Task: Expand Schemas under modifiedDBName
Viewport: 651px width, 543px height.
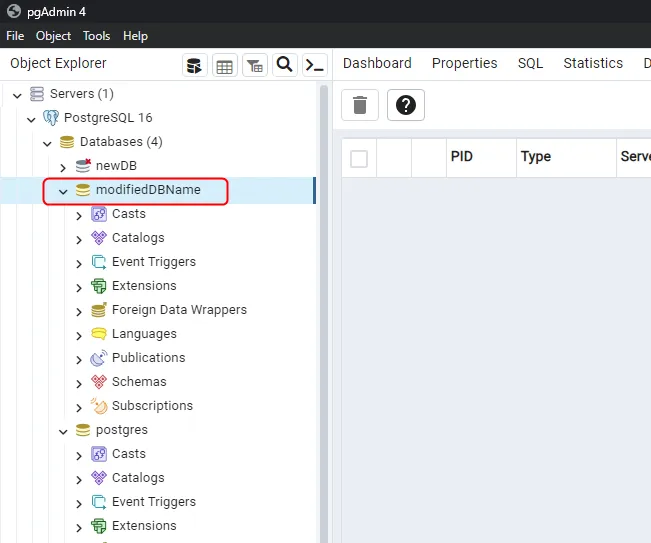Action: click(79, 383)
